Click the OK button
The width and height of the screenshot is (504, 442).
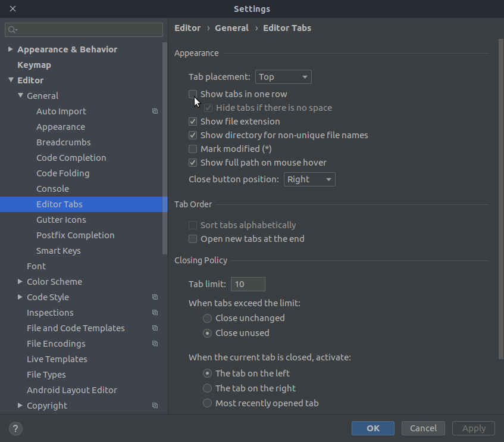pyautogui.click(x=373, y=428)
